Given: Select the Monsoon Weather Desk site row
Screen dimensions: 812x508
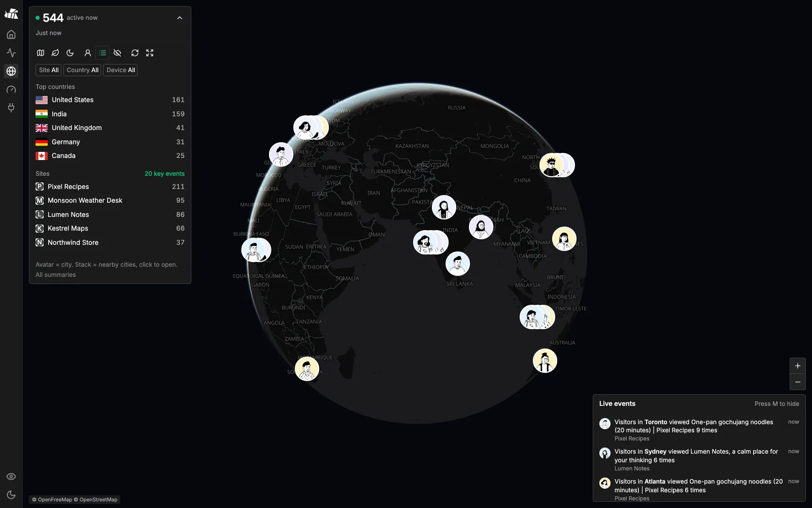Looking at the screenshot, I should 110,201.
